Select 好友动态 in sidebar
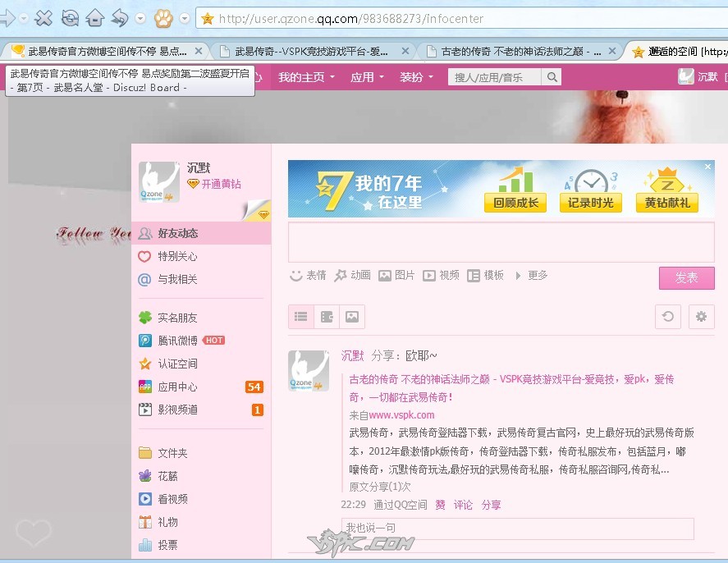728x563 pixels. point(202,233)
